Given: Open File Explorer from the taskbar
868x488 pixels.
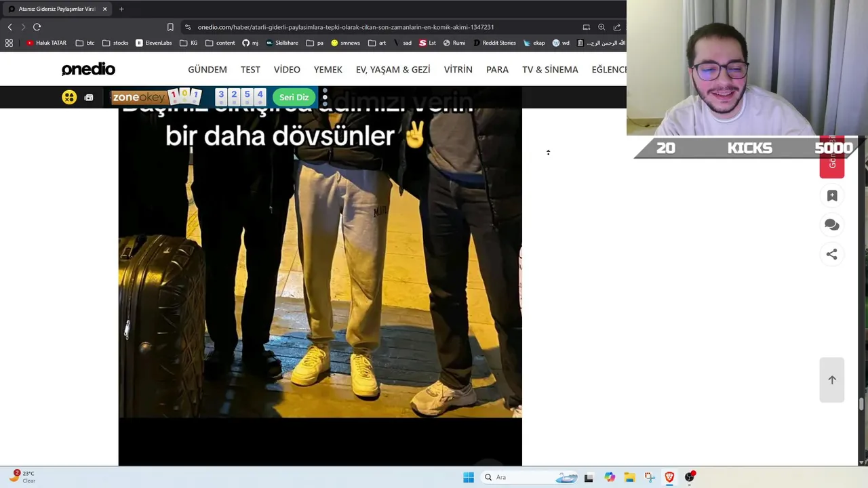Looking at the screenshot, I should point(629,477).
